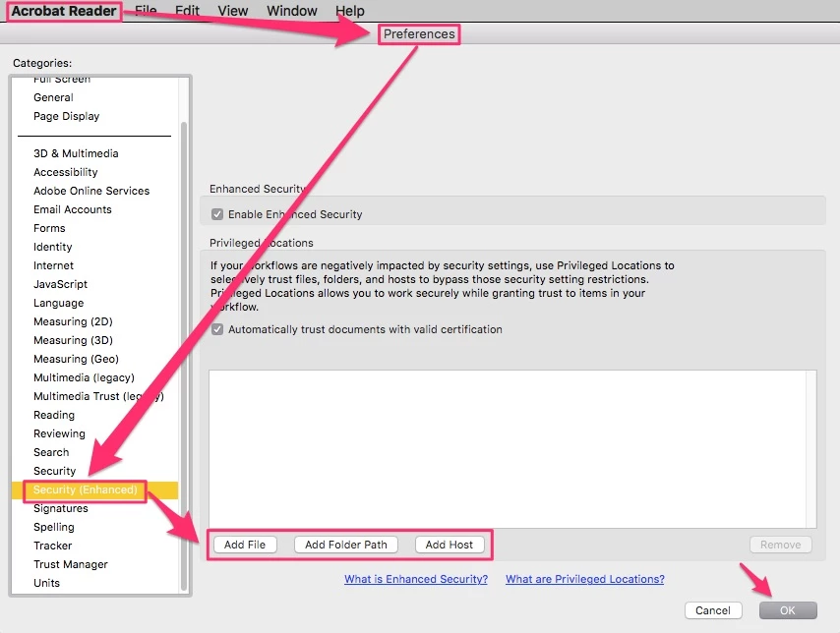Open the What are Privileged Locations link
The width and height of the screenshot is (840, 633).
tap(585, 579)
